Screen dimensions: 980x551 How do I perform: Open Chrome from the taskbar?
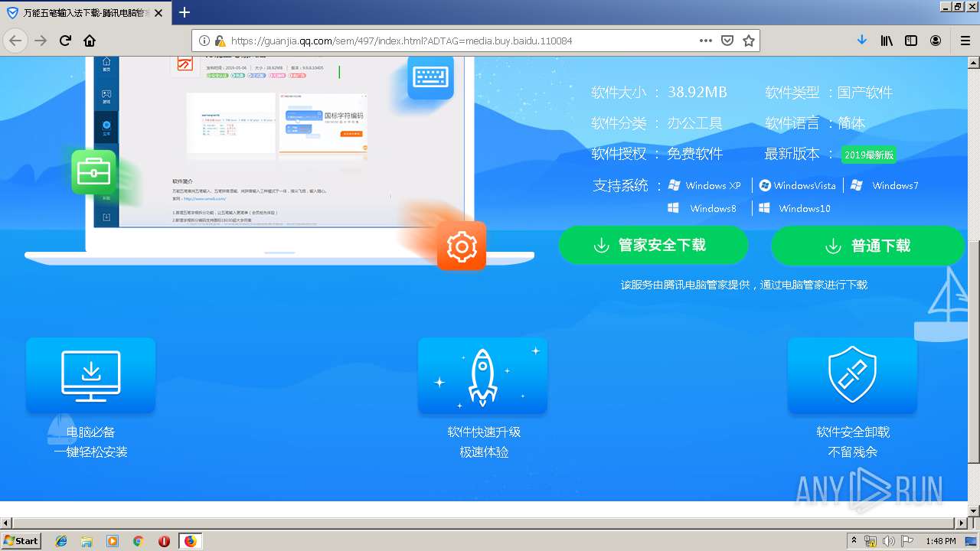tap(138, 541)
